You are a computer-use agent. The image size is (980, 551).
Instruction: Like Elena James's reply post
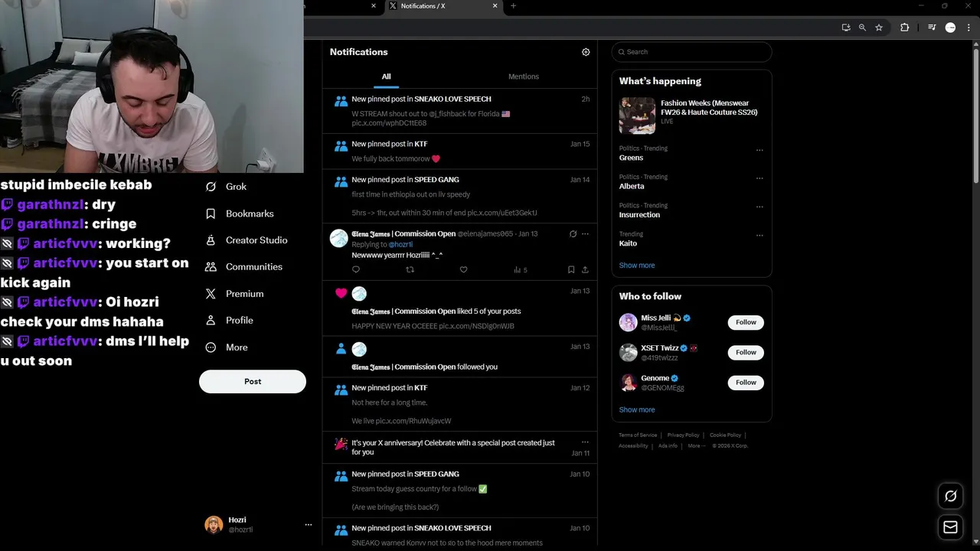coord(463,269)
